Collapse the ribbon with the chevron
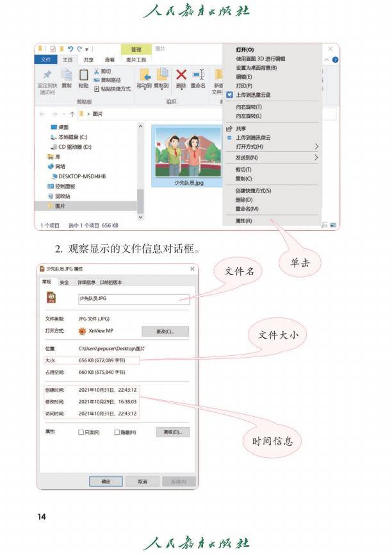Viewport: 392px width, 554px height. [x=327, y=60]
